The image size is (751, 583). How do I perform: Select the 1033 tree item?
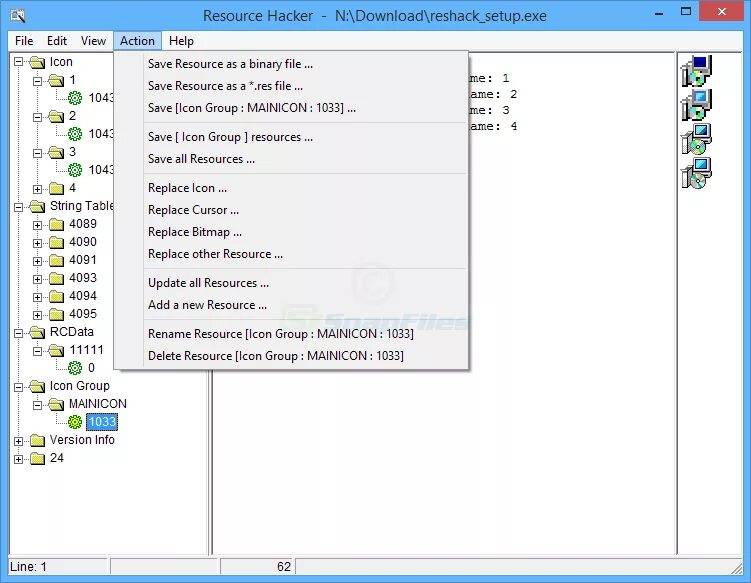(102, 422)
